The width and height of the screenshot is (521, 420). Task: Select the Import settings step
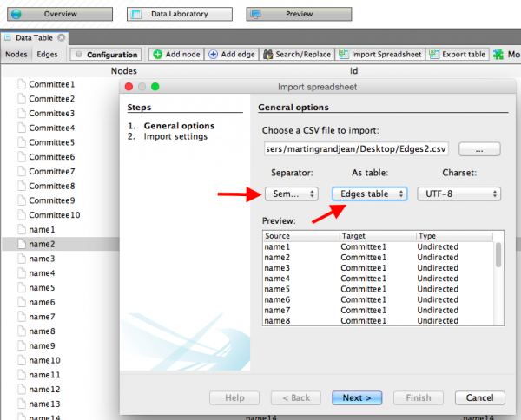click(175, 136)
